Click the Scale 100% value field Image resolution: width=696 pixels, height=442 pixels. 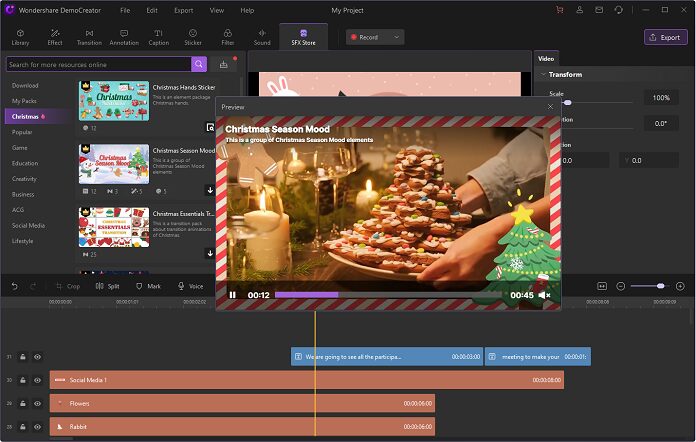(661, 98)
